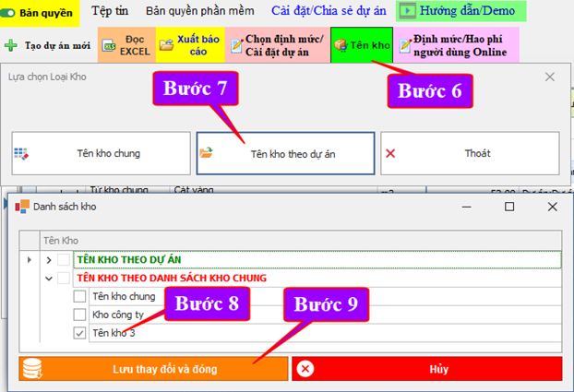Collapse TÊN KHO THEO DANH SÁCH KHO CHUNG

(x=49, y=279)
